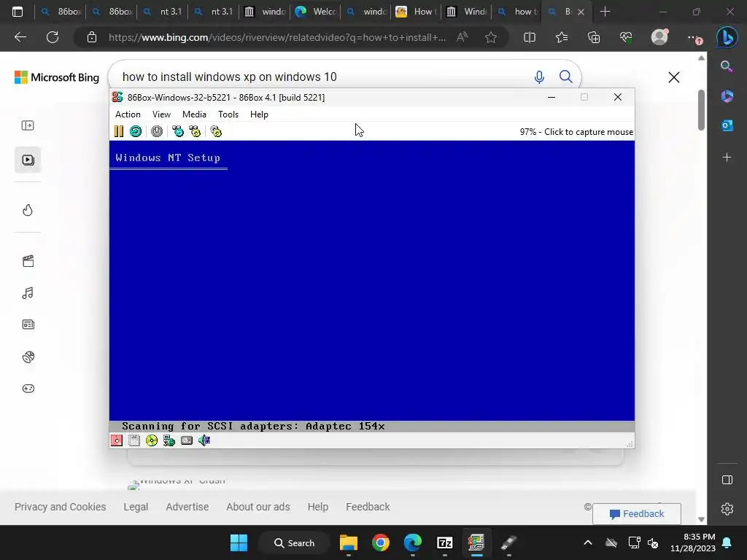Click the CD-ROM drive status icon
The width and height of the screenshot is (747, 560).
(152, 440)
